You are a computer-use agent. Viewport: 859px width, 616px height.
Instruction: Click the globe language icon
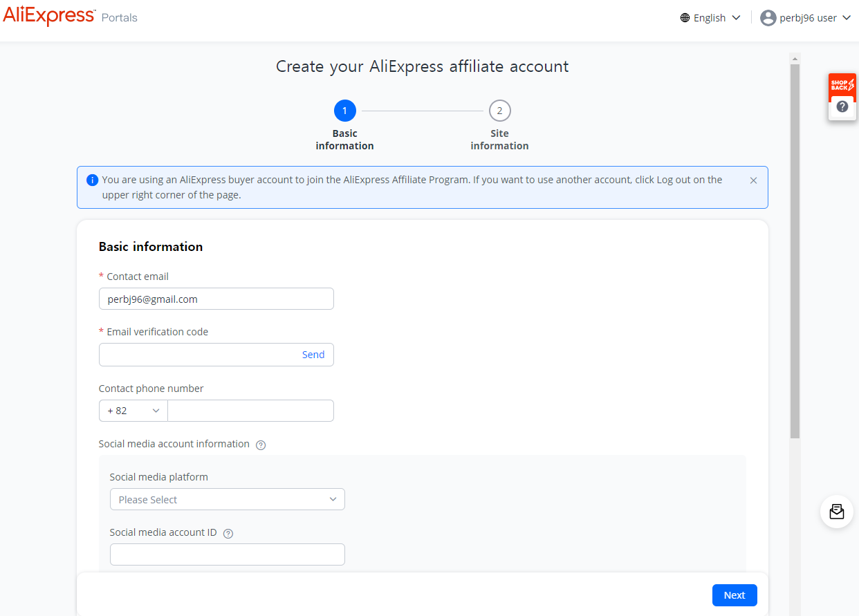tap(685, 18)
